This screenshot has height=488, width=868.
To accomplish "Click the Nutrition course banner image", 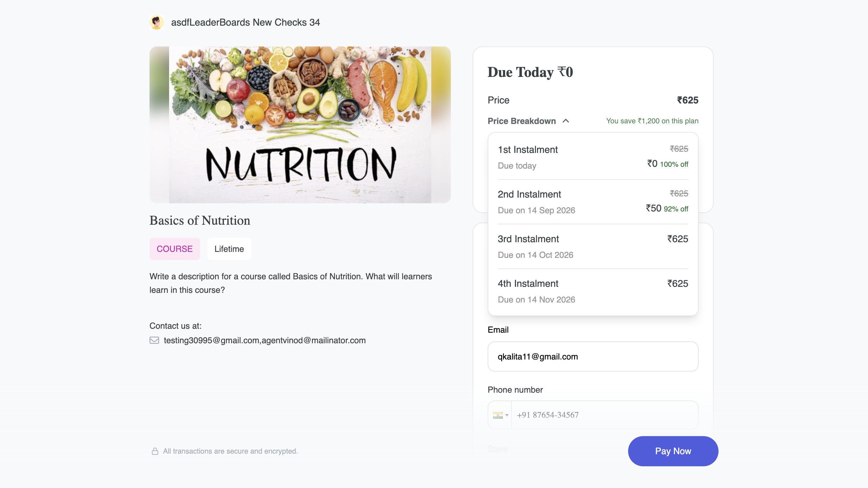I will [x=300, y=125].
